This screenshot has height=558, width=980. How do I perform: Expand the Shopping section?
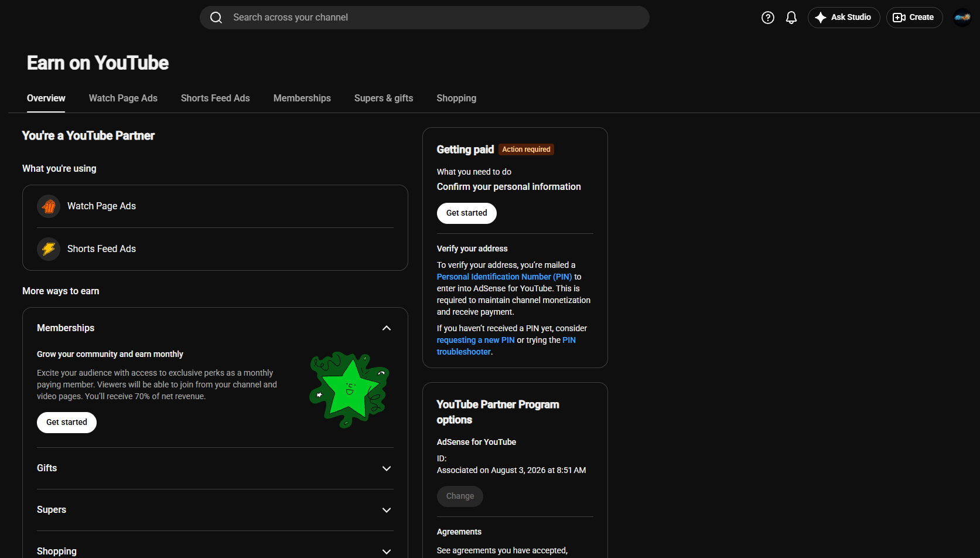pyautogui.click(x=387, y=552)
